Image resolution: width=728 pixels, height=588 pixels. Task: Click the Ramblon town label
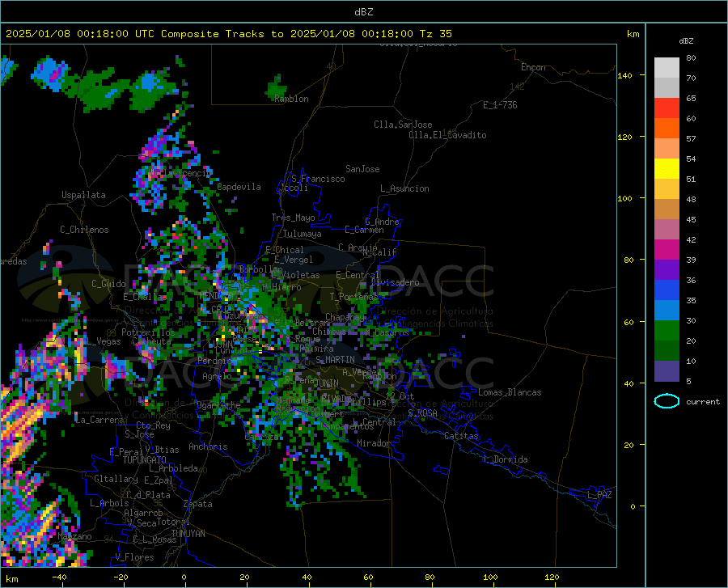[291, 99]
